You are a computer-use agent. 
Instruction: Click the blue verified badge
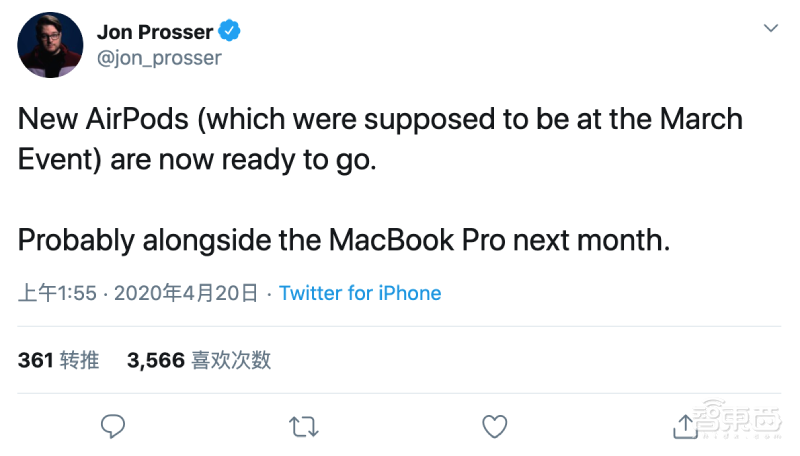click(230, 32)
